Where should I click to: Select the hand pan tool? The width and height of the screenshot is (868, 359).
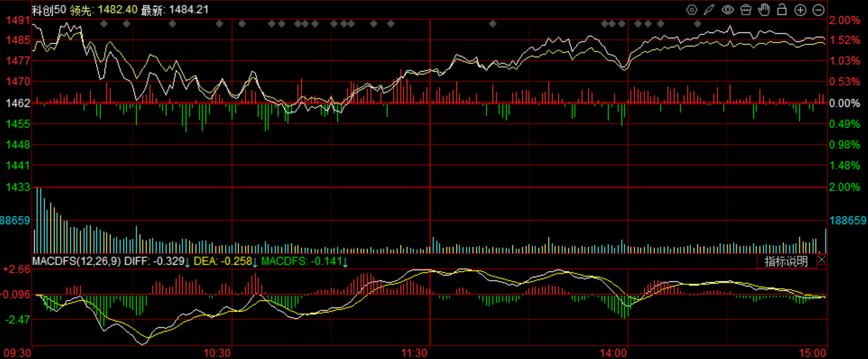click(x=764, y=10)
